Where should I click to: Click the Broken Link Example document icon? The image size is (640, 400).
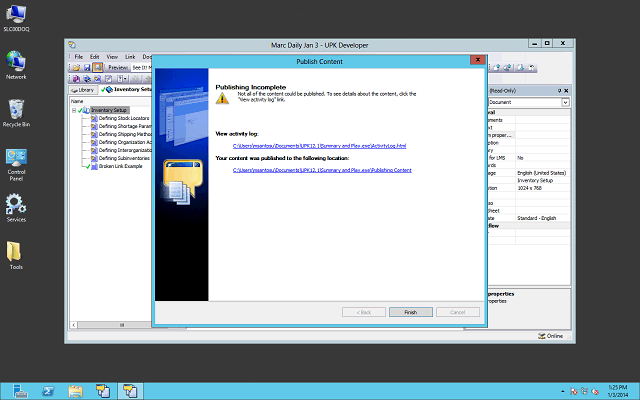coord(94,167)
